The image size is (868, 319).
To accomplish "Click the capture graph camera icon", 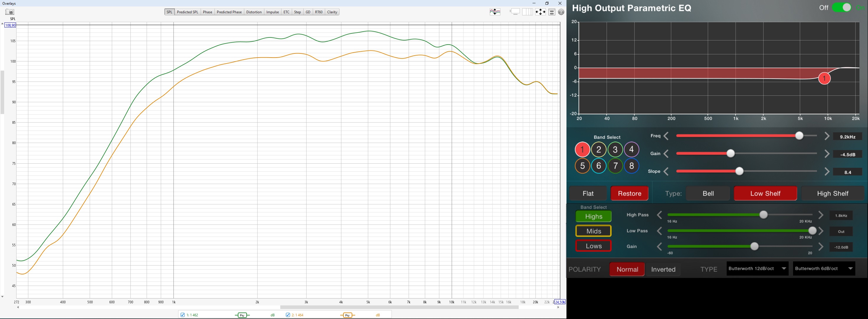I will pyautogui.click(x=9, y=12).
